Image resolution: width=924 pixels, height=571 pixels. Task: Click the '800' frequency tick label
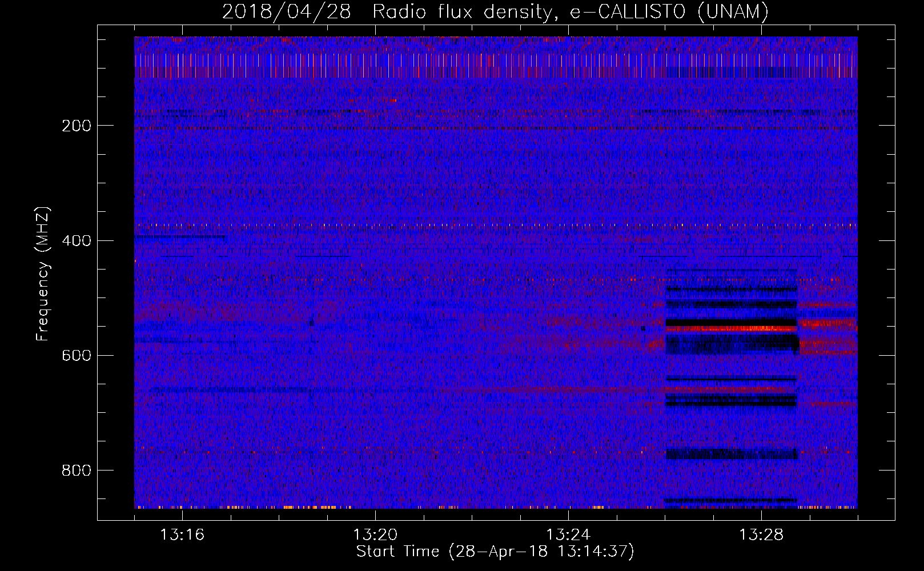pyautogui.click(x=77, y=471)
